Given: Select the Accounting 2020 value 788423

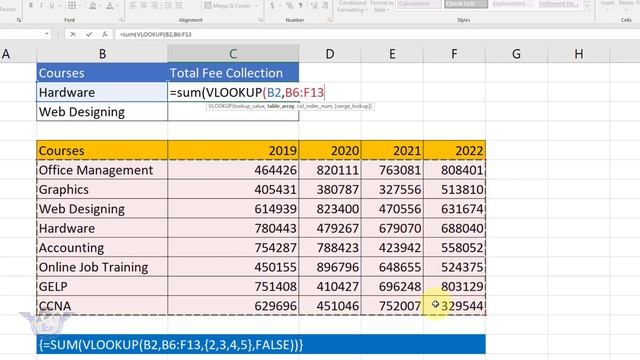Looking at the screenshot, I should 330,248.
